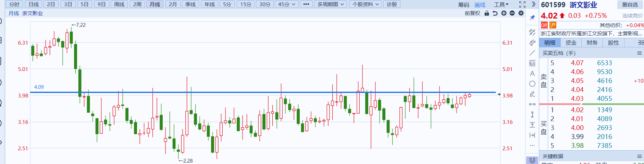The width and height of the screenshot is (644, 164).
Task: Switch to 日线 daily chart
Action: (34, 4)
